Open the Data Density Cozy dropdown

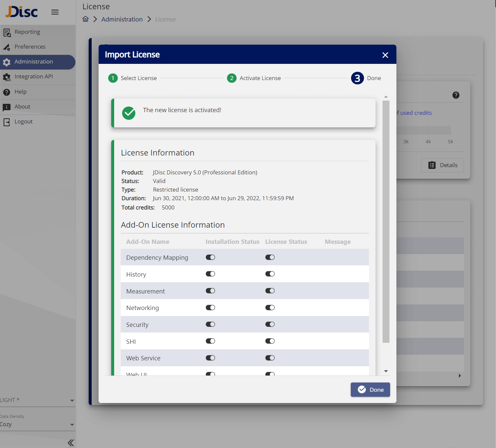36,425
